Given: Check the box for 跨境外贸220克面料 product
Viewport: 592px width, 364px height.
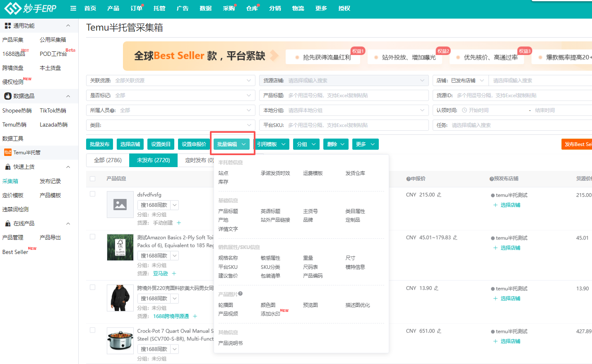Looking at the screenshot, I should (93, 287).
